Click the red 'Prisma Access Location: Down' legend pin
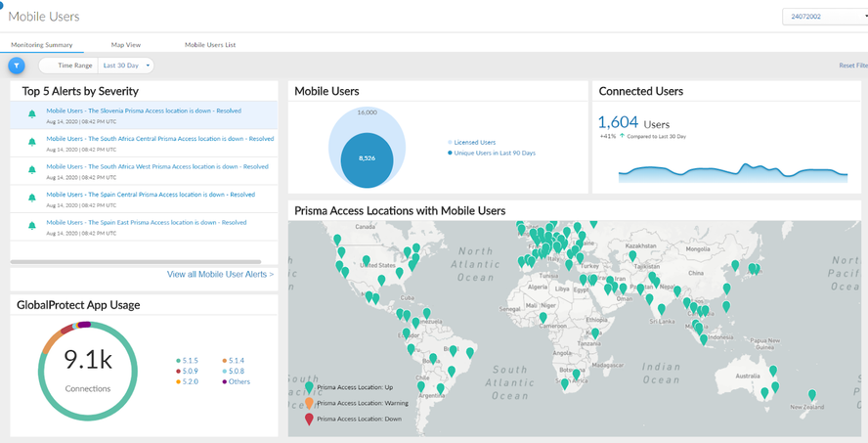Viewport: 868px width, 443px height. pos(310,419)
